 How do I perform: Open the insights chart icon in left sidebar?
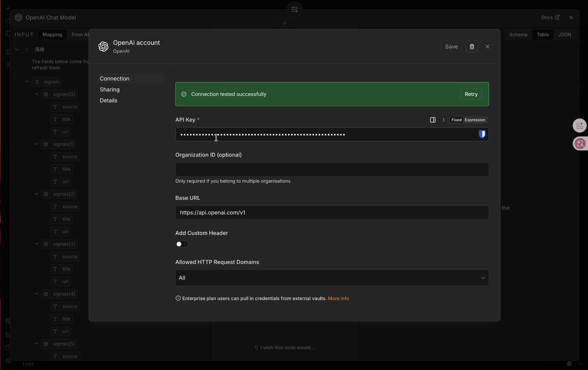(8, 334)
